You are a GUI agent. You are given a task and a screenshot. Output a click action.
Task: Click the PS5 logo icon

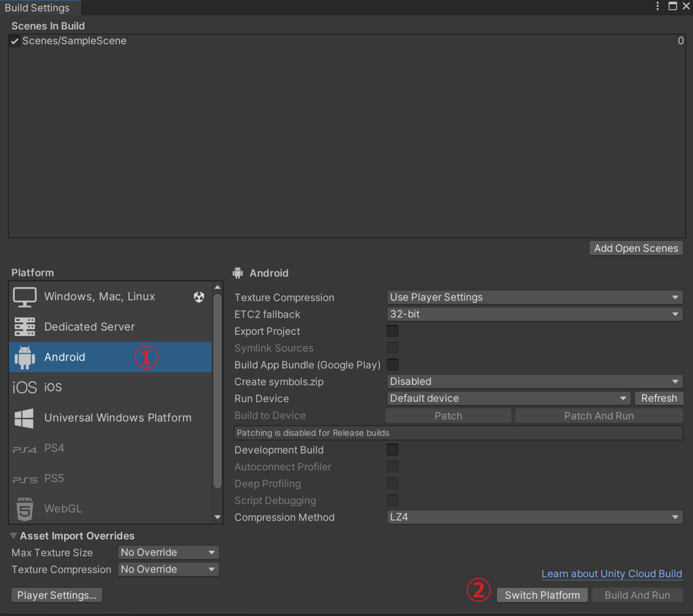(25, 480)
